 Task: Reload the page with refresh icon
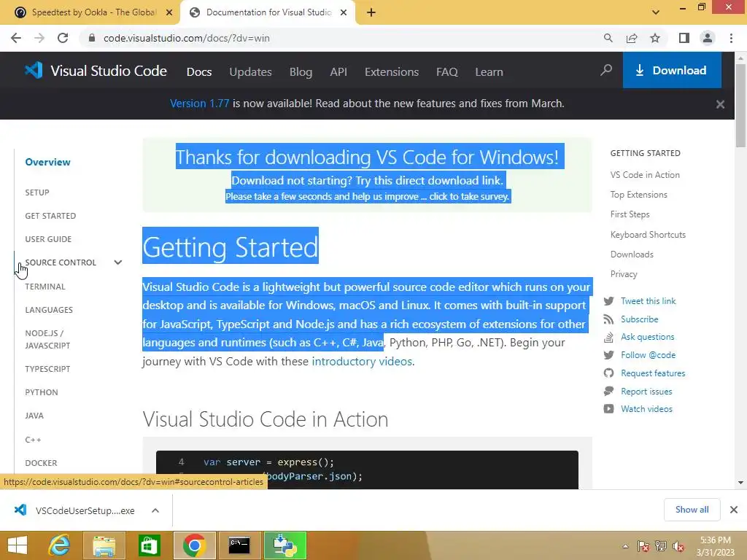point(63,38)
